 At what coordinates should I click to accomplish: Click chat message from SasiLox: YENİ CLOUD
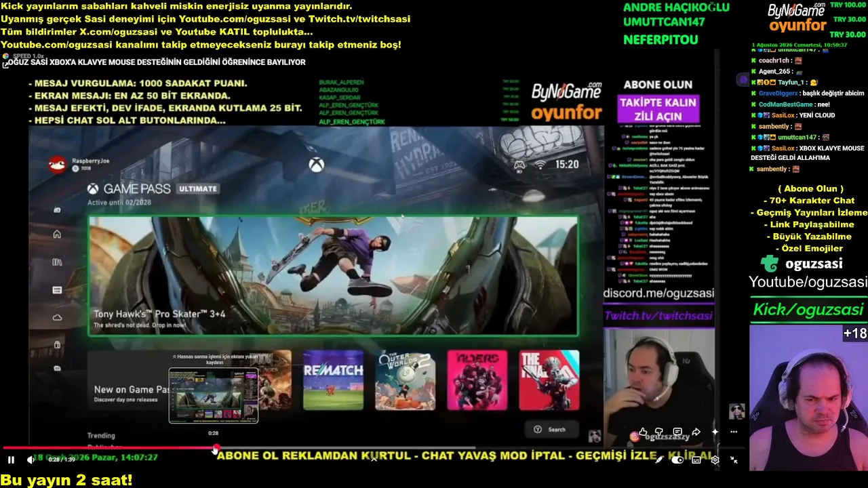click(x=793, y=115)
